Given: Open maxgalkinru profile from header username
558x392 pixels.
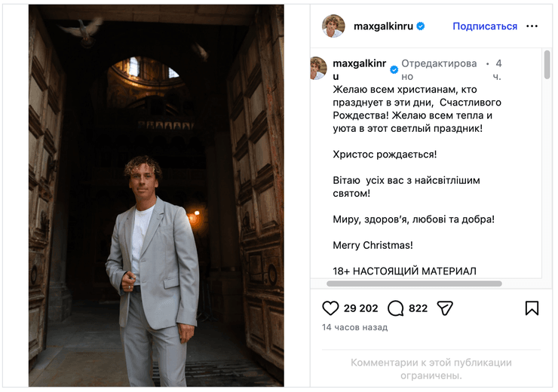Looking at the screenshot, I should (384, 26).
